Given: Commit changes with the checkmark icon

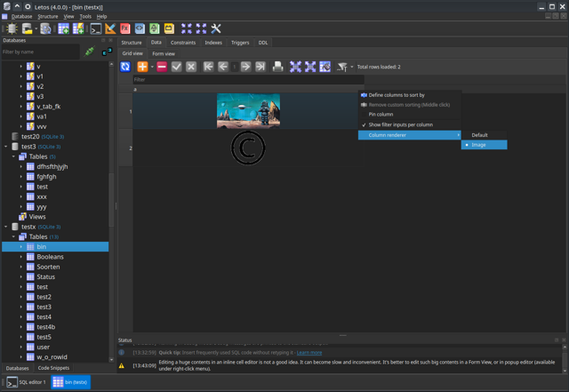Looking at the screenshot, I should coord(176,67).
